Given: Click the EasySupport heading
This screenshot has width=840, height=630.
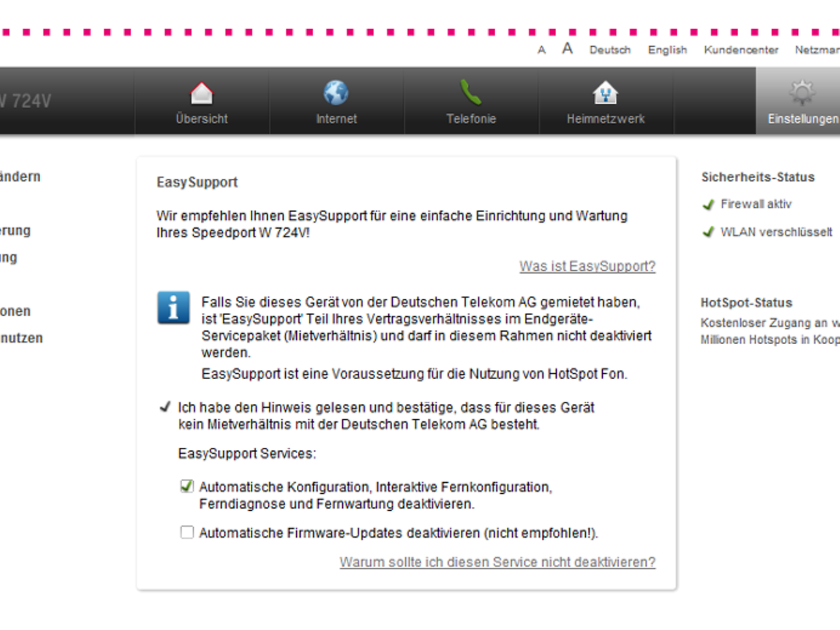Looking at the screenshot, I should (197, 182).
